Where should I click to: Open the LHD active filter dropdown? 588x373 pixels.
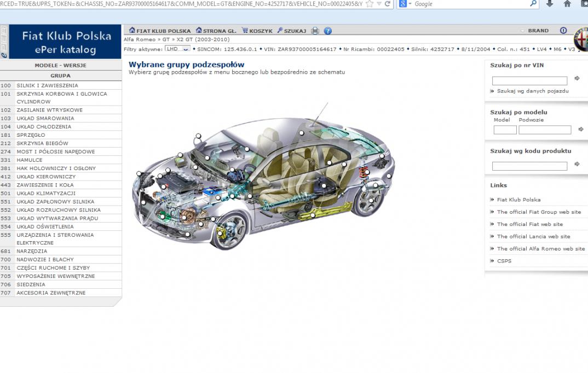point(177,49)
